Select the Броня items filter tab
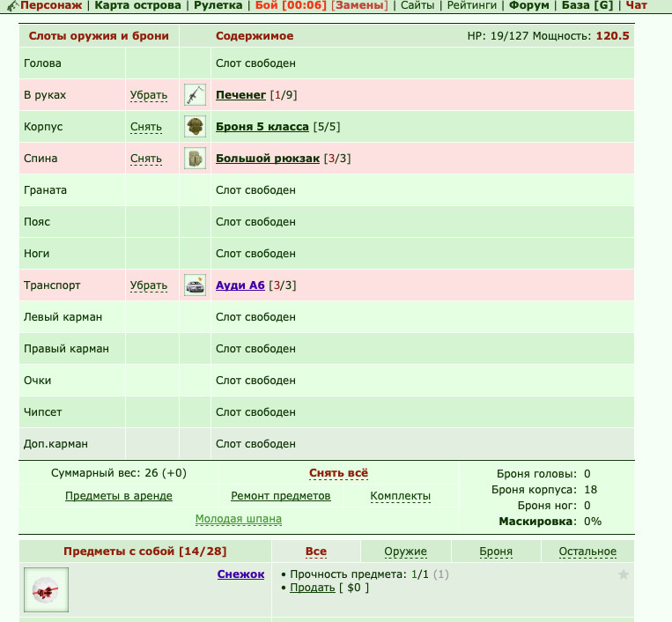Screen dimensions: 672x622 (x=496, y=552)
